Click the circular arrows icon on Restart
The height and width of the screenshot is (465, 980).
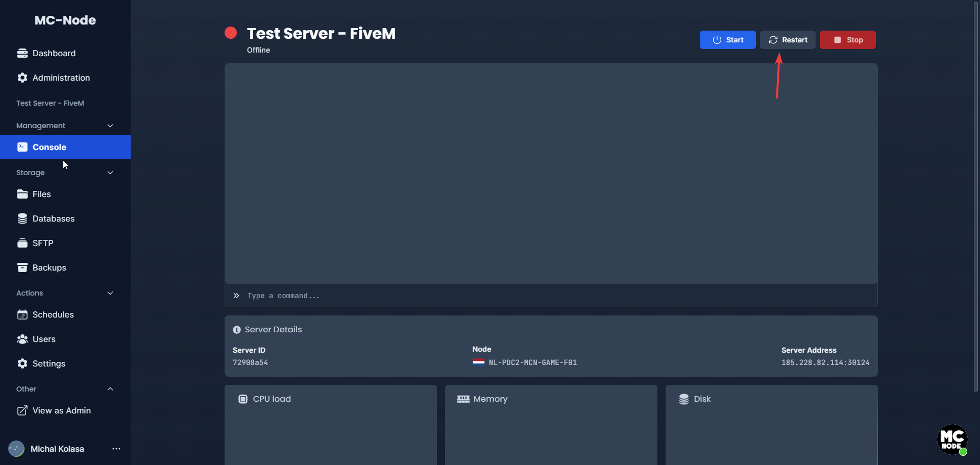point(773,40)
